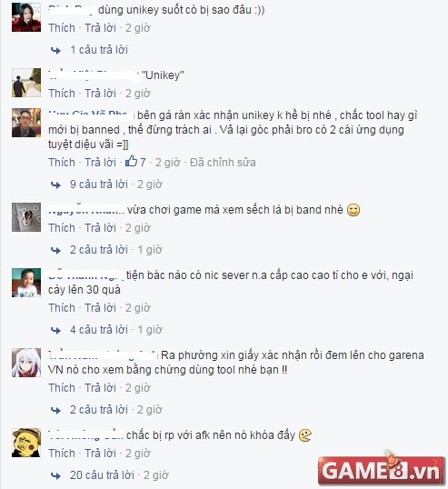Click reply arrow icon beside '4 câu trả lời'
This screenshot has width=448, height=489.
[55, 330]
